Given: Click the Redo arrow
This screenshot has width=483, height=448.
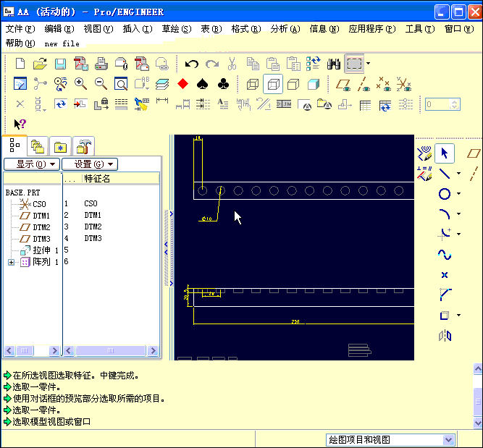Looking at the screenshot, I should 212,64.
